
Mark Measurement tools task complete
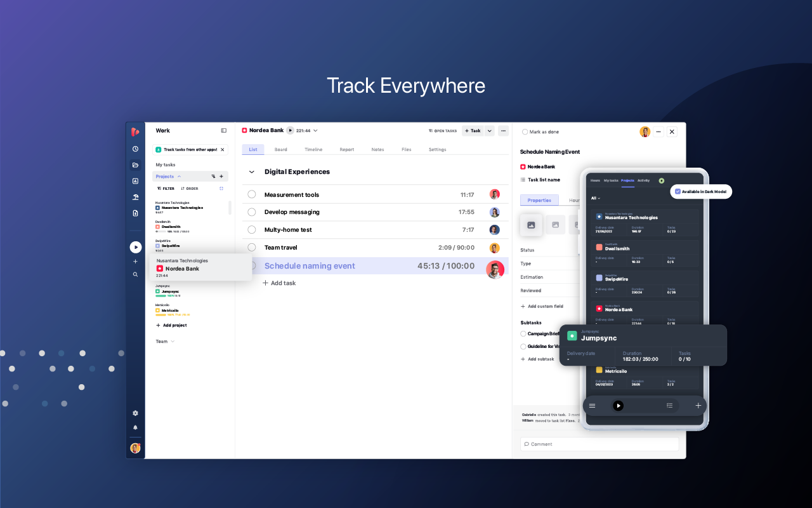pos(252,194)
